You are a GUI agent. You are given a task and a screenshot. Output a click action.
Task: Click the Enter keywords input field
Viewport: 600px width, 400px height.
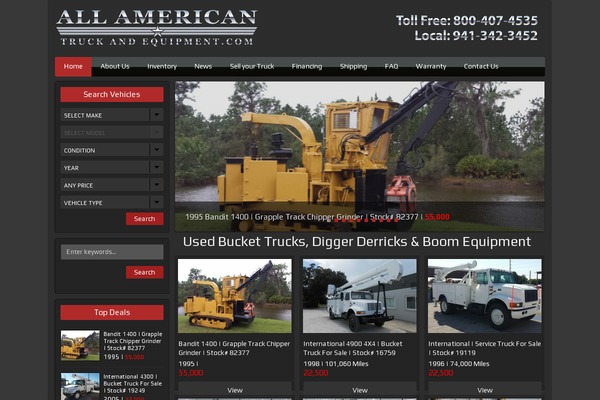112,252
